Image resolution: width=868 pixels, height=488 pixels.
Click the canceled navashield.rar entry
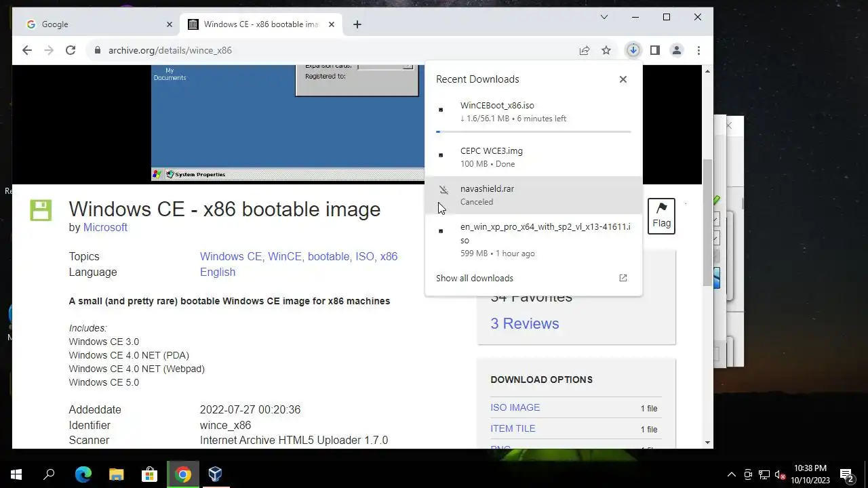[534, 195]
